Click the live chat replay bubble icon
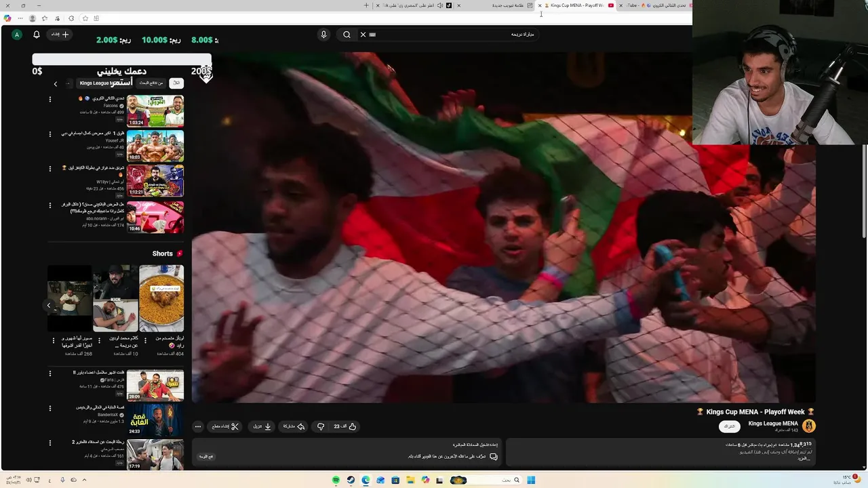Viewport: 868px width, 488px height. pos(493,457)
